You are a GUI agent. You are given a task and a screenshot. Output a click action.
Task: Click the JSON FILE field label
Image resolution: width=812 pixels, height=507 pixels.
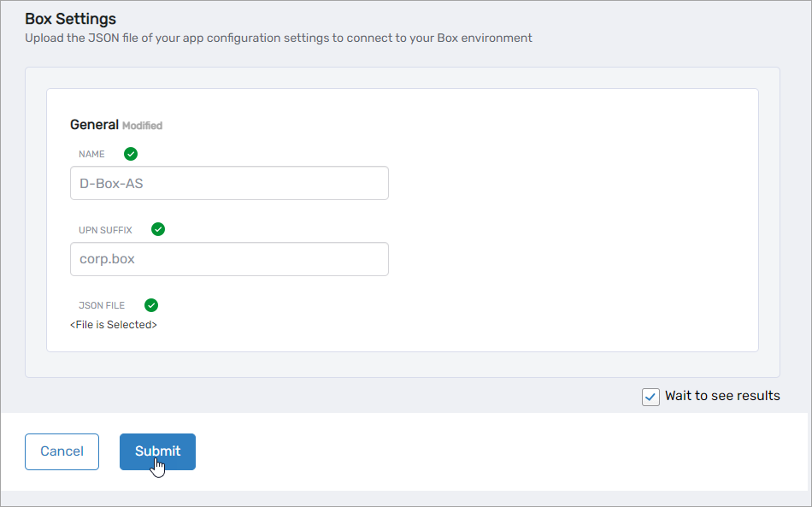click(x=102, y=305)
